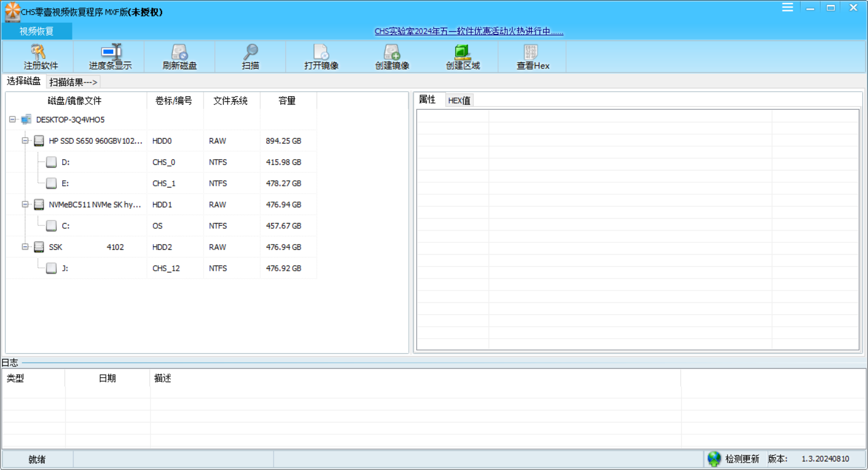Image resolution: width=868 pixels, height=470 pixels.
Task: Click the hamburger menu icon
Action: point(787,7)
